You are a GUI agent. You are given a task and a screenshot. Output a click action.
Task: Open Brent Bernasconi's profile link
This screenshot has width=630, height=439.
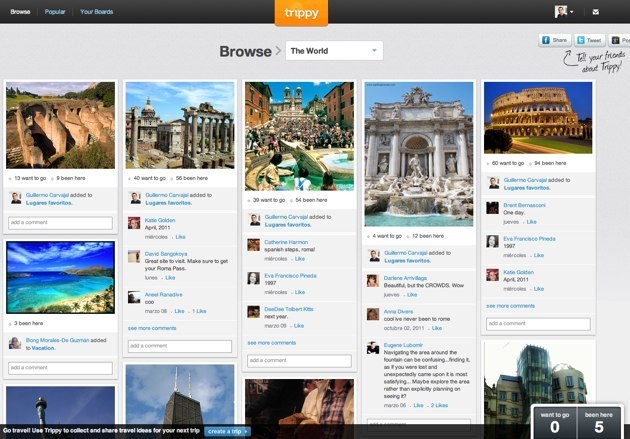coord(524,205)
